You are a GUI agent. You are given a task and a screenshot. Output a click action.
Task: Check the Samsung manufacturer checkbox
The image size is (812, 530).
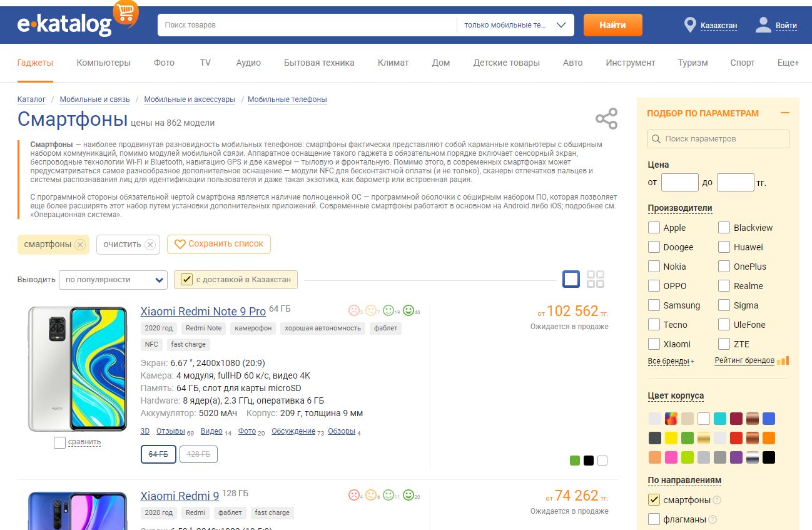tap(654, 305)
